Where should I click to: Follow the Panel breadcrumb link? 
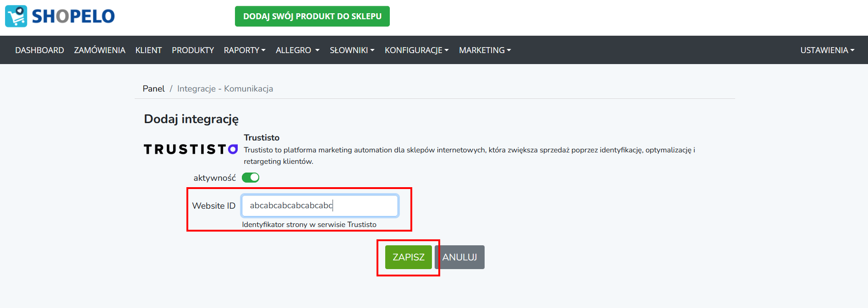pyautogui.click(x=153, y=89)
